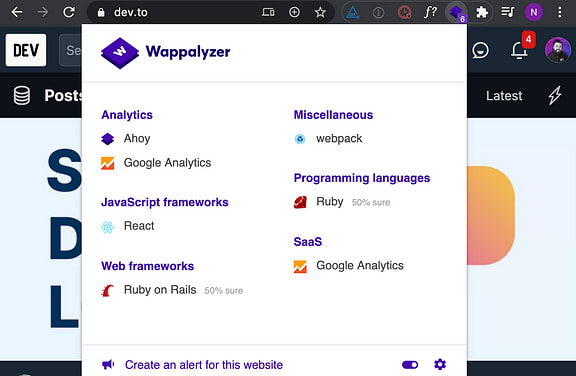Open Wappalyzer settings gear
This screenshot has height=376, width=576.
pyautogui.click(x=440, y=364)
